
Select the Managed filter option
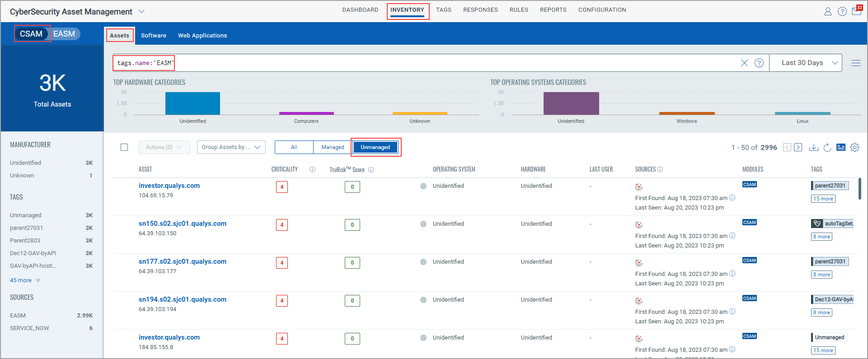(x=333, y=147)
